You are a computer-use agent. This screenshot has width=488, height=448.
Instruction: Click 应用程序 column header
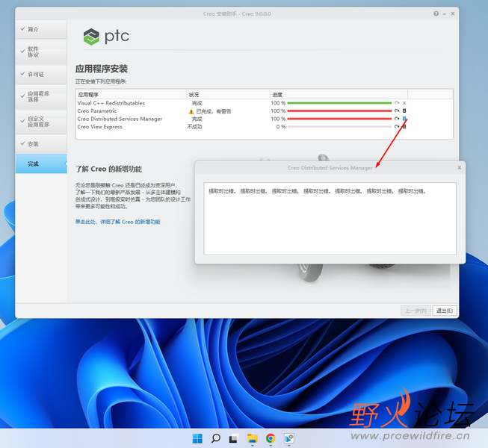pos(131,95)
